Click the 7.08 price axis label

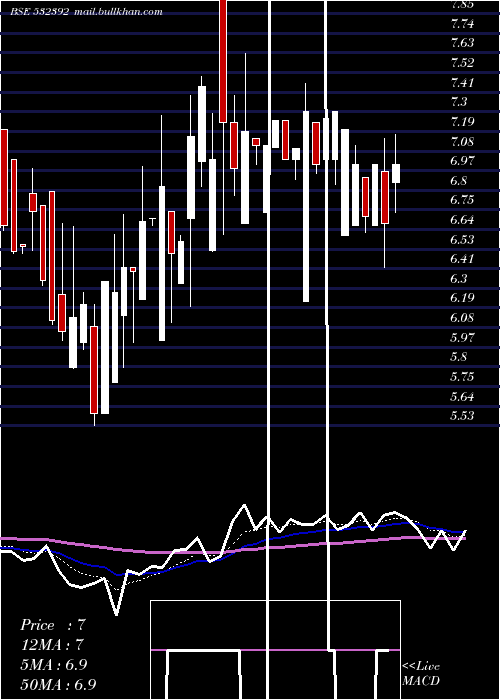point(462,142)
